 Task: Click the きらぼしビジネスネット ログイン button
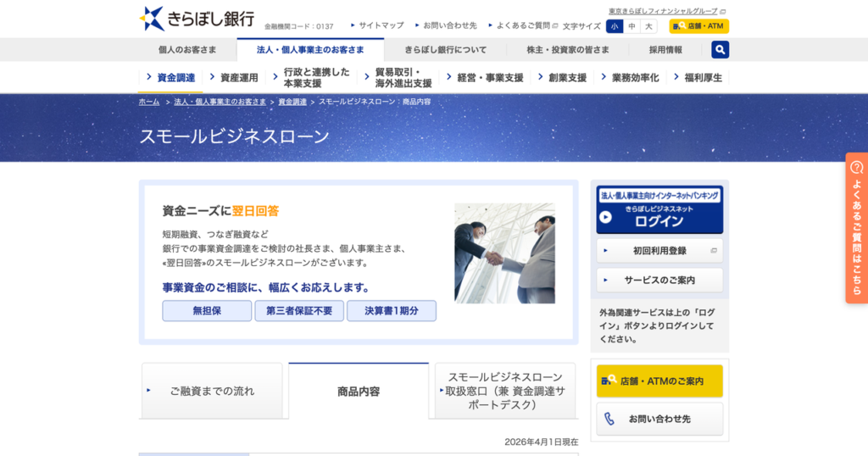(x=659, y=209)
